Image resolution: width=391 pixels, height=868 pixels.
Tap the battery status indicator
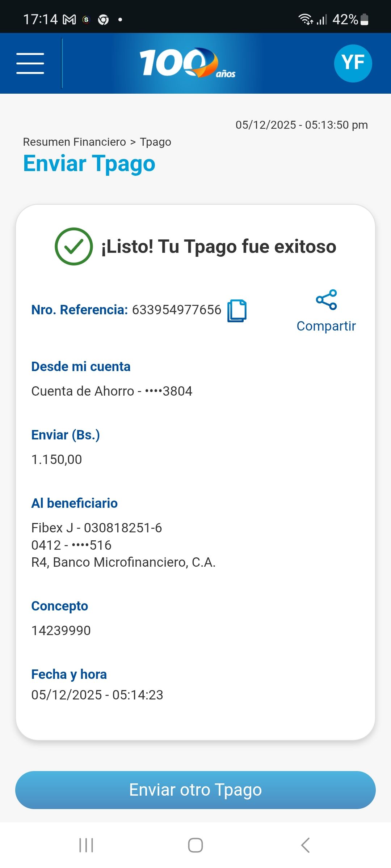pyautogui.click(x=365, y=20)
